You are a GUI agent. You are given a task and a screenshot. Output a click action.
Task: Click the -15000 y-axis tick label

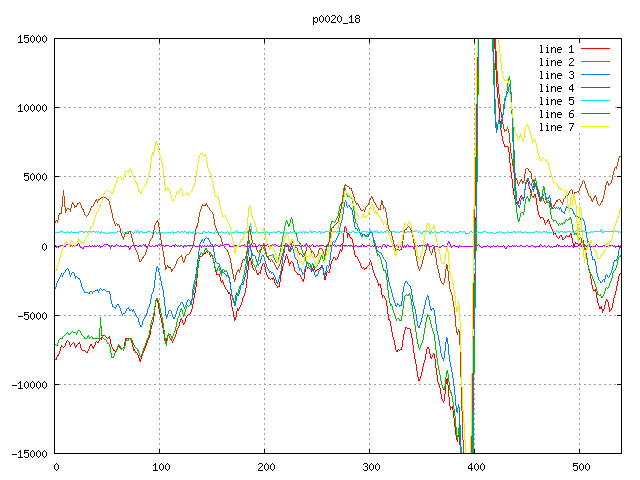click(29, 454)
